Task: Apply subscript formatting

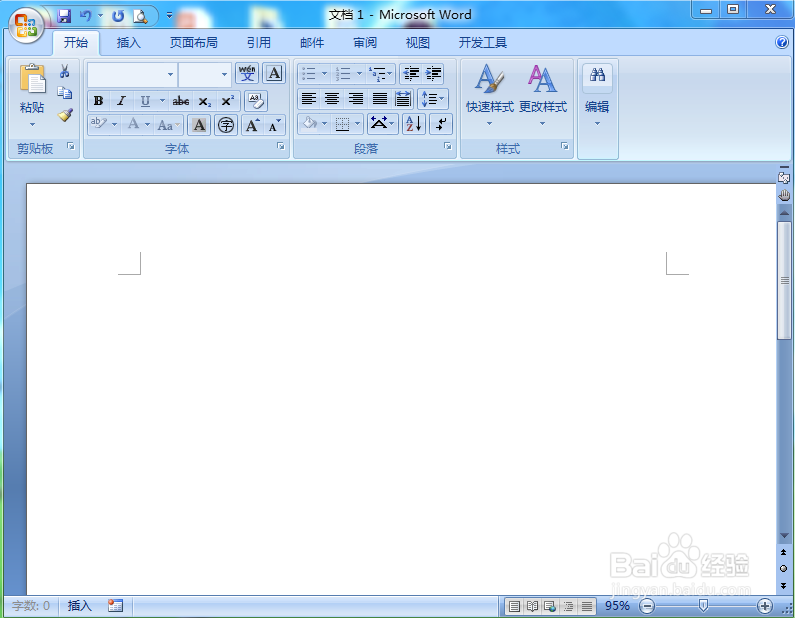Action: 204,101
